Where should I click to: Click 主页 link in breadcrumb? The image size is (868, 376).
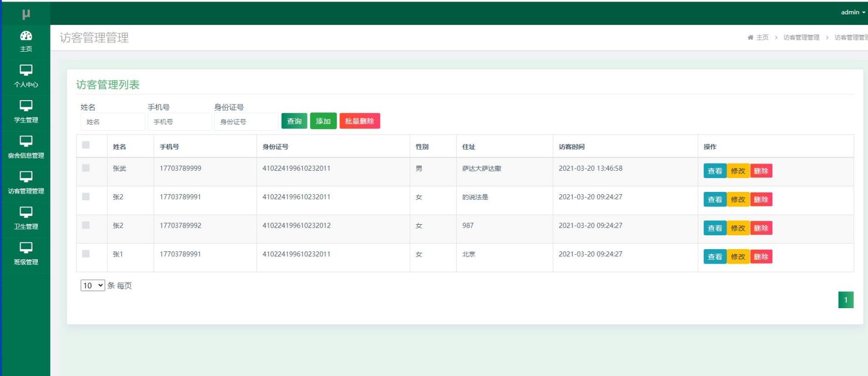[x=762, y=37]
